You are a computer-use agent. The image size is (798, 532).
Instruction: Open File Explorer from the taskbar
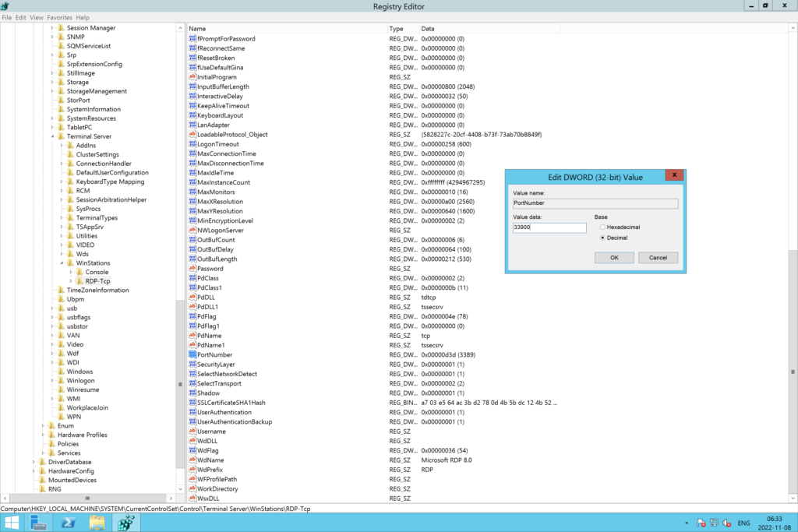pyautogui.click(x=97, y=523)
